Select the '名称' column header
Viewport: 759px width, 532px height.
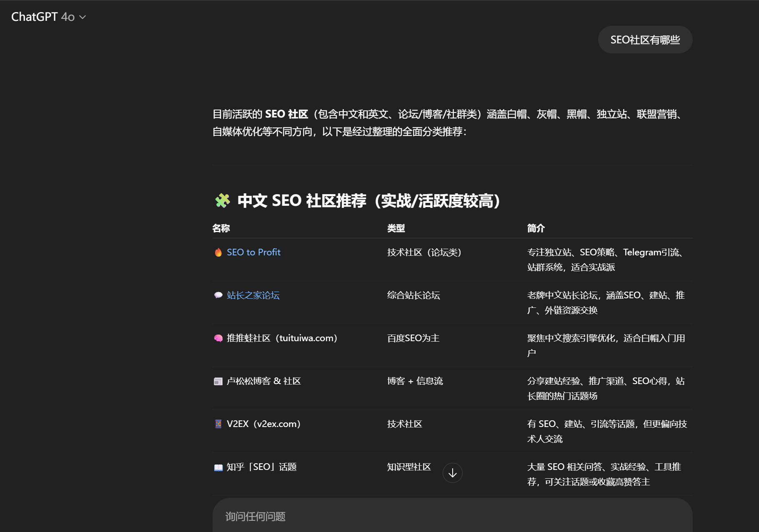221,228
